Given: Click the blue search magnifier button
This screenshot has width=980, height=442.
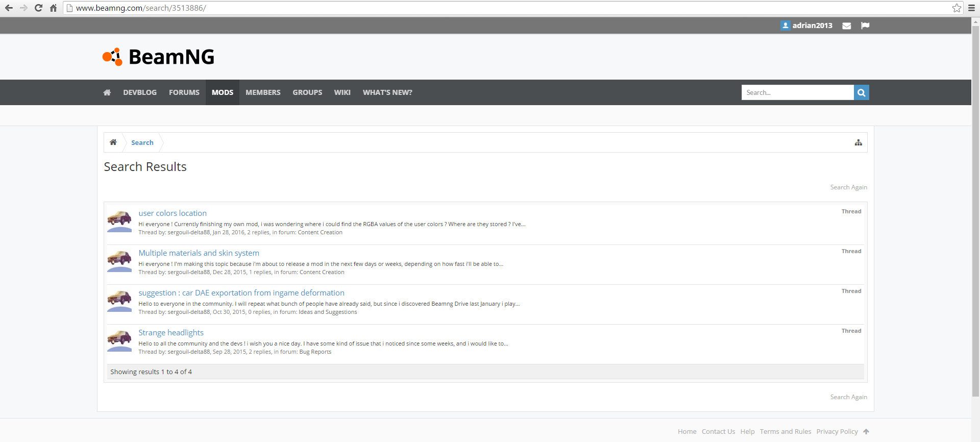Looking at the screenshot, I should click(862, 92).
